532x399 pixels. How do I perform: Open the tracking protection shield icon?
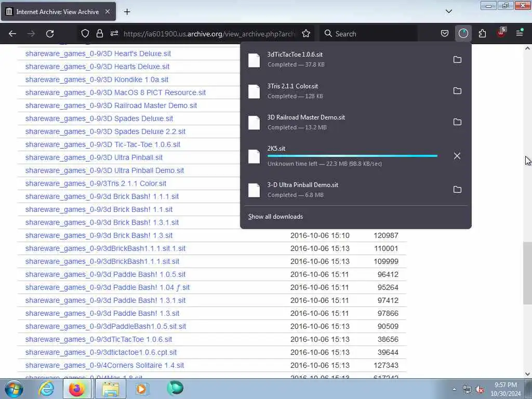(85, 33)
